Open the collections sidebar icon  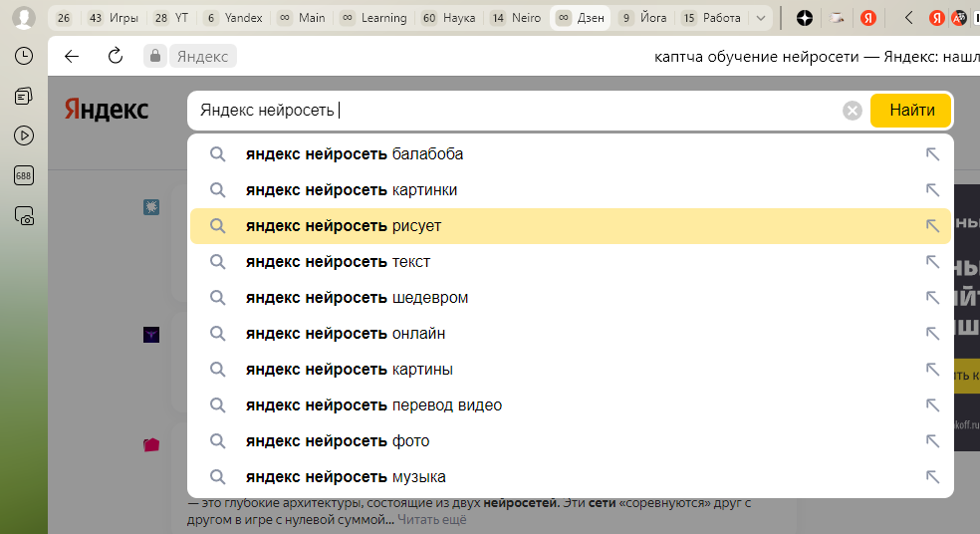24,97
